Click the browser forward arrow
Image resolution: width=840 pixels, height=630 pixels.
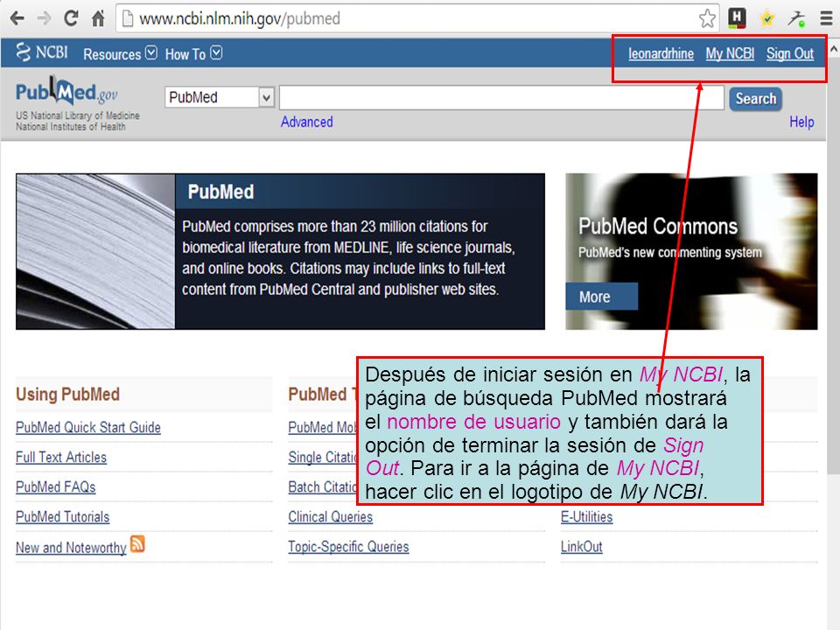pyautogui.click(x=44, y=18)
